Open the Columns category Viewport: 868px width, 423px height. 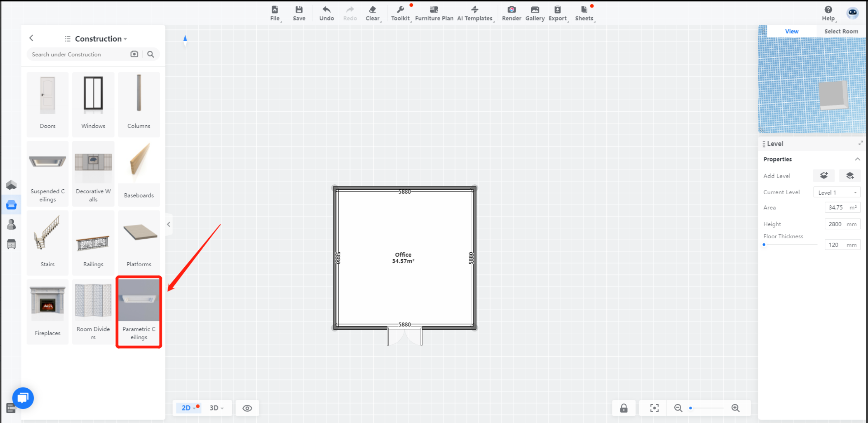(139, 104)
